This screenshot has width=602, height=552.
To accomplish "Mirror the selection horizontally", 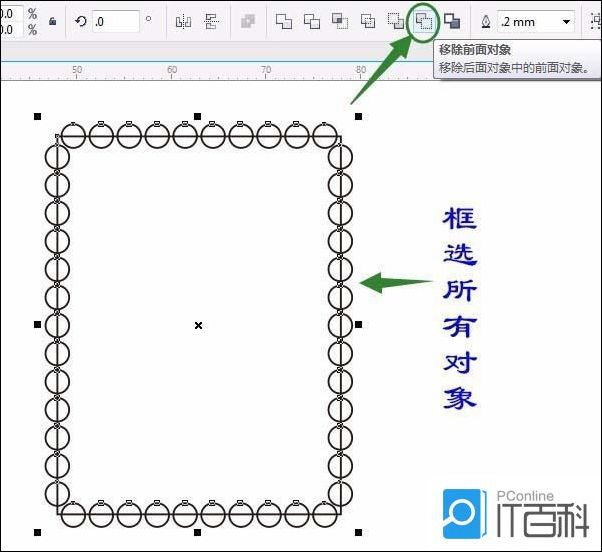I will [x=183, y=21].
